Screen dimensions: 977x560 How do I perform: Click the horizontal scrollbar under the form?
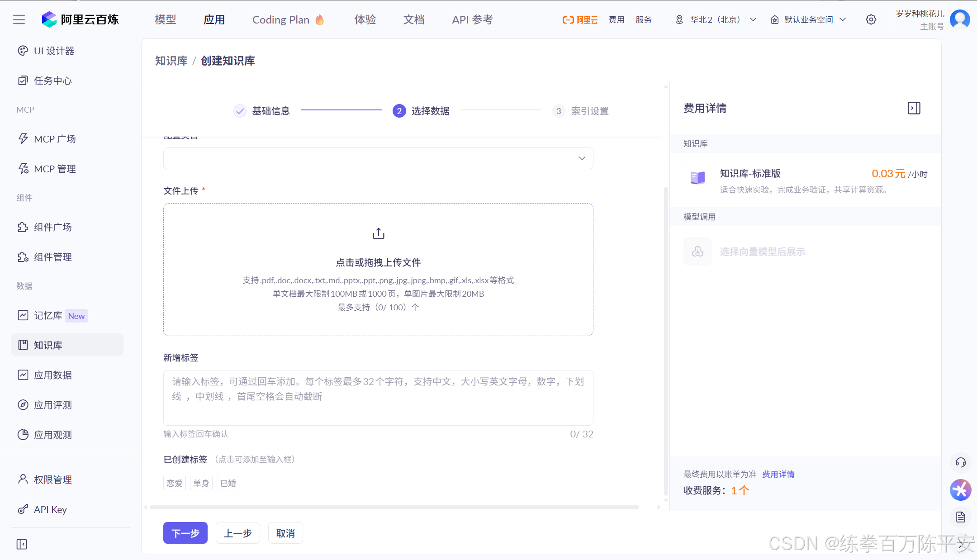tap(394, 507)
